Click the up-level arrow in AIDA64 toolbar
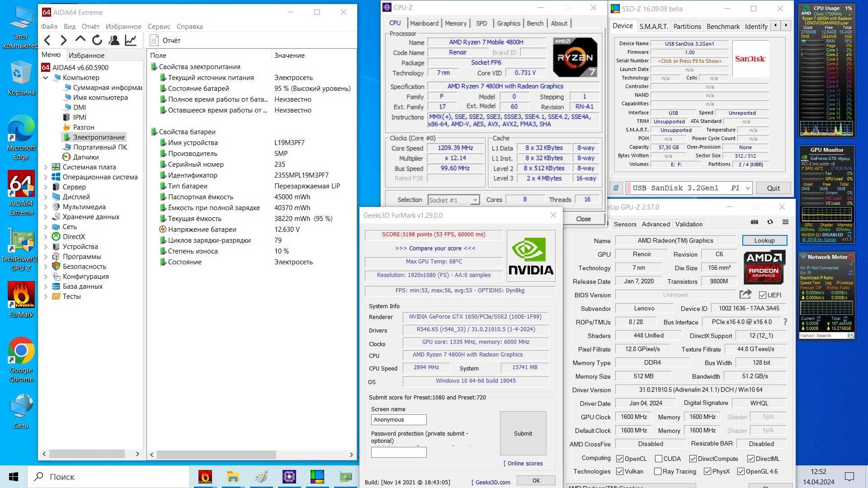 (80, 40)
